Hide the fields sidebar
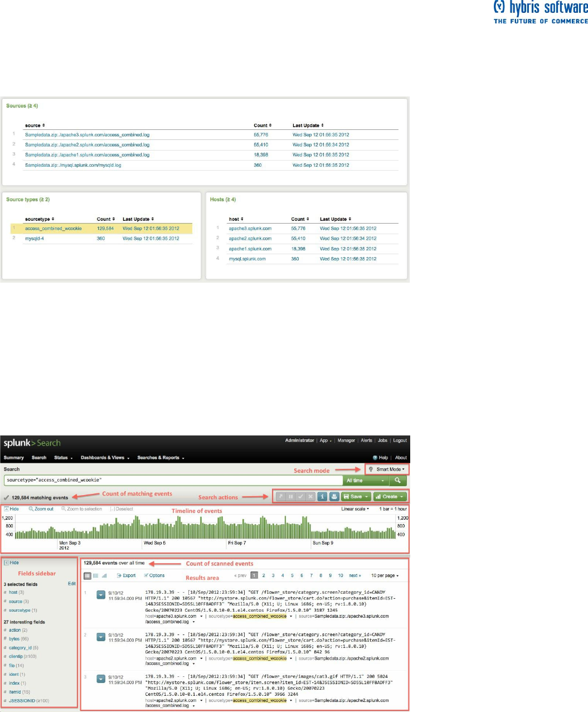This screenshot has height=712, width=588. pos(11,563)
